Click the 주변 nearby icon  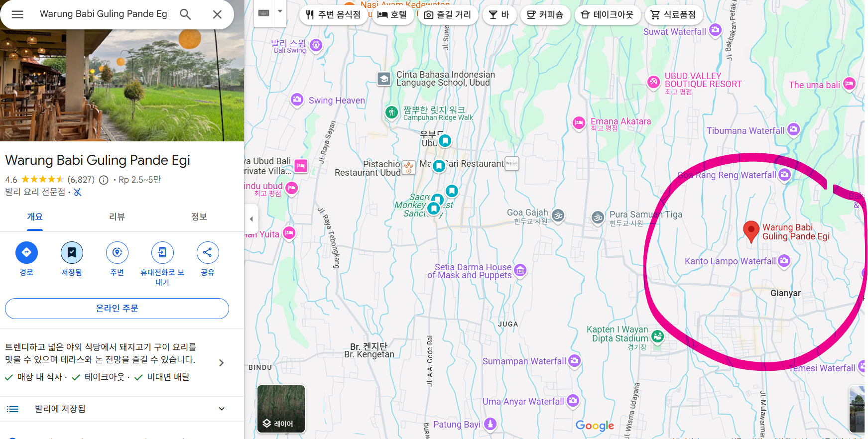tap(117, 253)
